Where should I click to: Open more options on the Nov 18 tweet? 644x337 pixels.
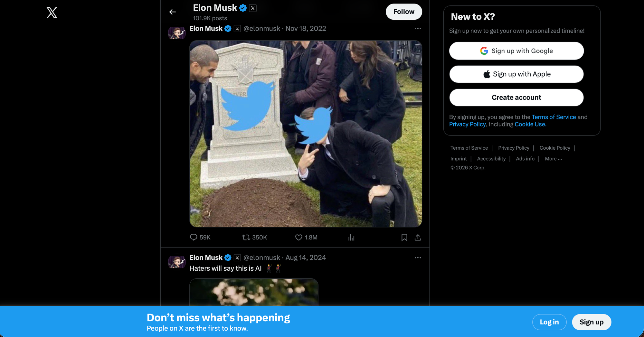tap(418, 28)
